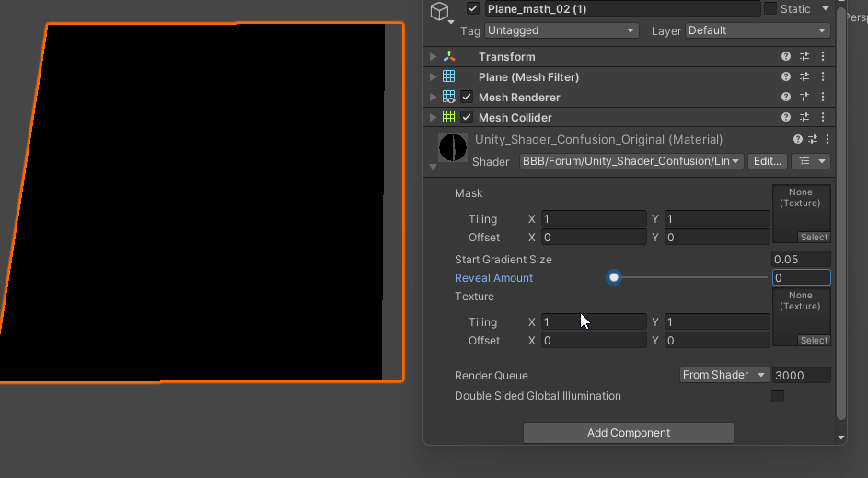Click the Mesh Collider green grid icon
868x478 pixels.
(x=449, y=117)
